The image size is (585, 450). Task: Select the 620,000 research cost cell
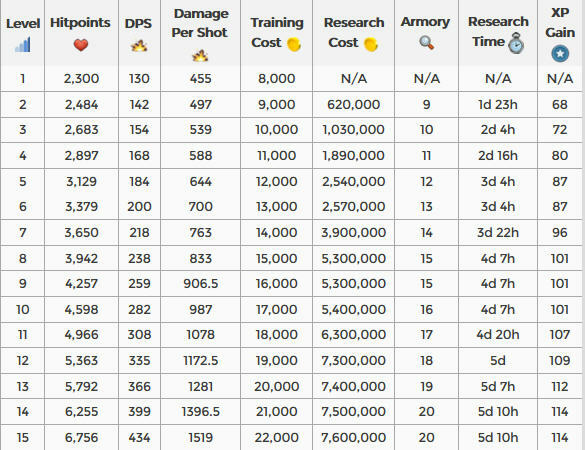pos(353,105)
